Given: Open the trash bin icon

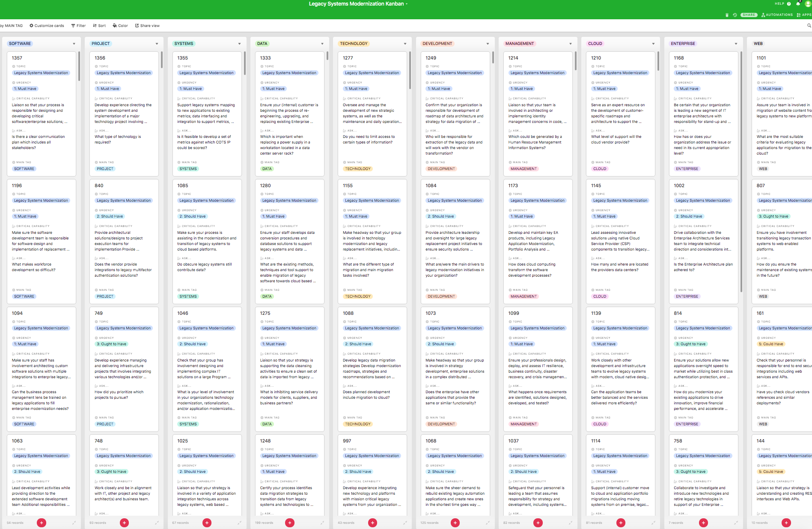Looking at the screenshot, I should click(x=727, y=15).
